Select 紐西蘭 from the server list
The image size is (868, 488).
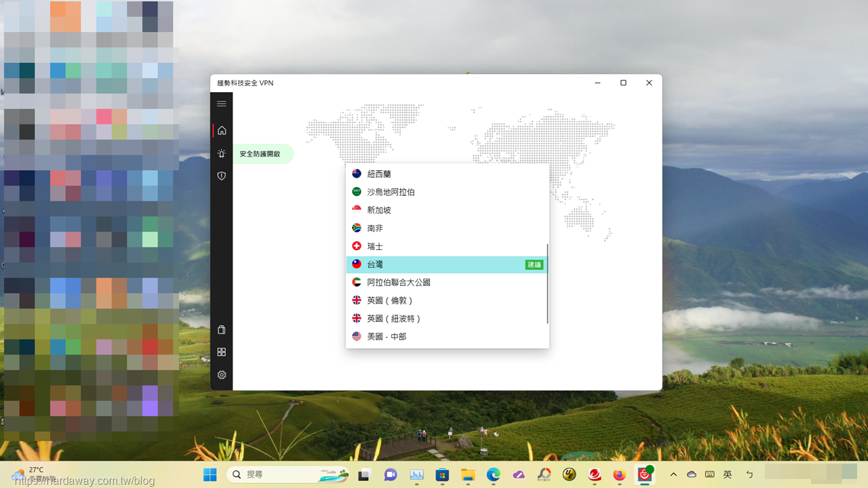(x=447, y=174)
